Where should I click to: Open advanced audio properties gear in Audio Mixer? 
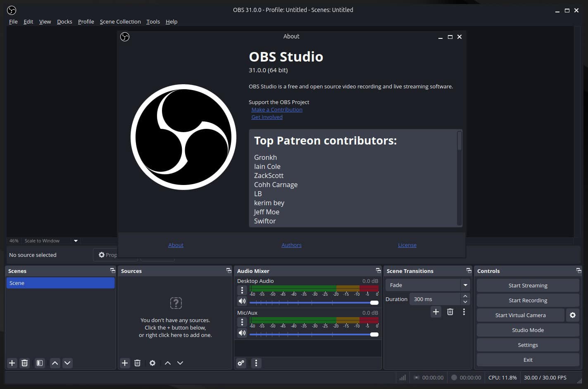(x=241, y=363)
